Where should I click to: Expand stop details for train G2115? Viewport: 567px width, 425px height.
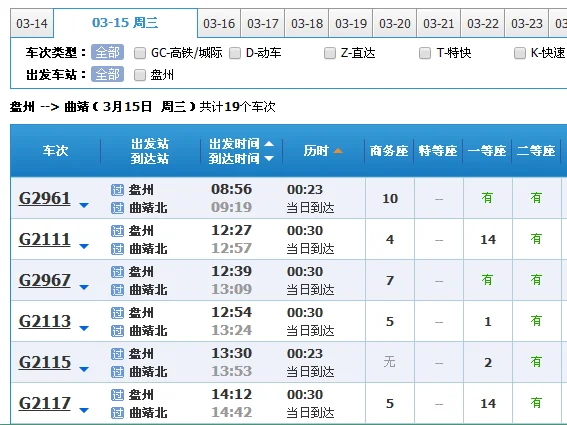84,369
